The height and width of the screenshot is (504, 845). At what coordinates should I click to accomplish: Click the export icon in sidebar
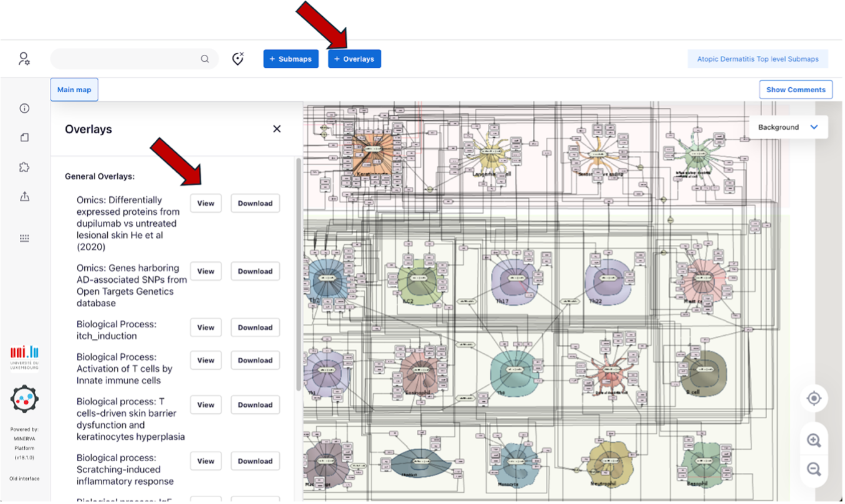coord(24,197)
